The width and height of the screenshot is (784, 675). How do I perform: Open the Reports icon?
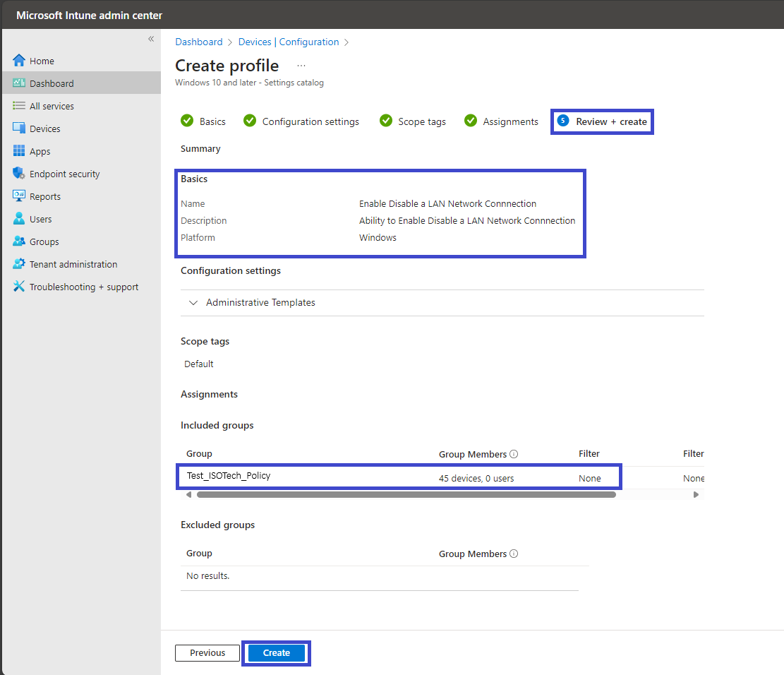19,196
